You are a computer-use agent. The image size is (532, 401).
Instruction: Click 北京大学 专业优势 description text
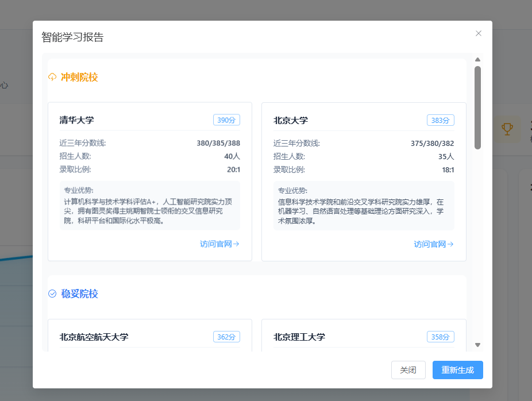click(x=361, y=211)
